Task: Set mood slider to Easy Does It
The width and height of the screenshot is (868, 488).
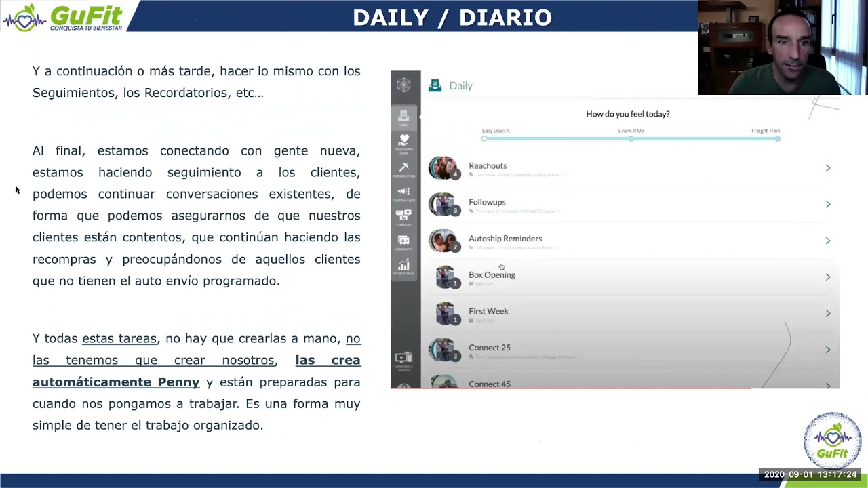Action: click(484, 138)
